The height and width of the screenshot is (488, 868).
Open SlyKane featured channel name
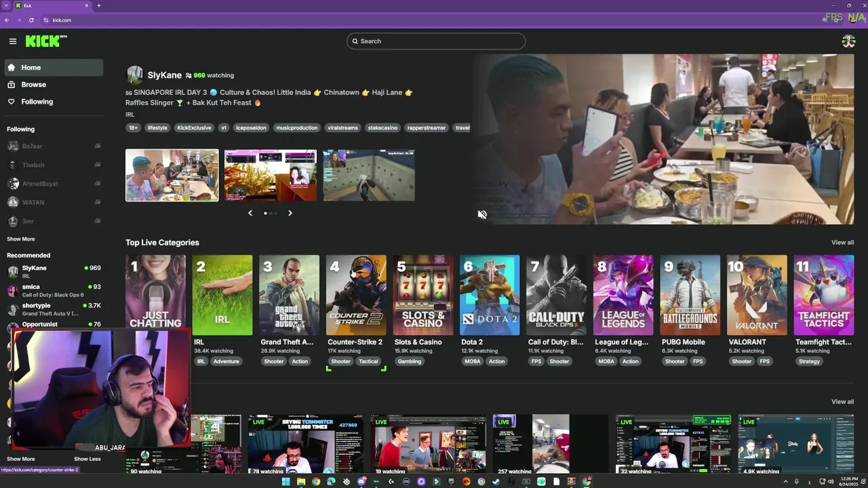165,75
